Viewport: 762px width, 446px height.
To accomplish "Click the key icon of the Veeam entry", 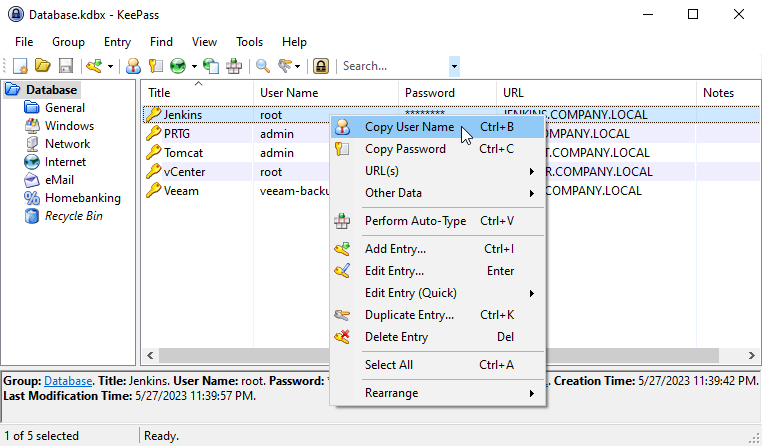I will point(154,190).
